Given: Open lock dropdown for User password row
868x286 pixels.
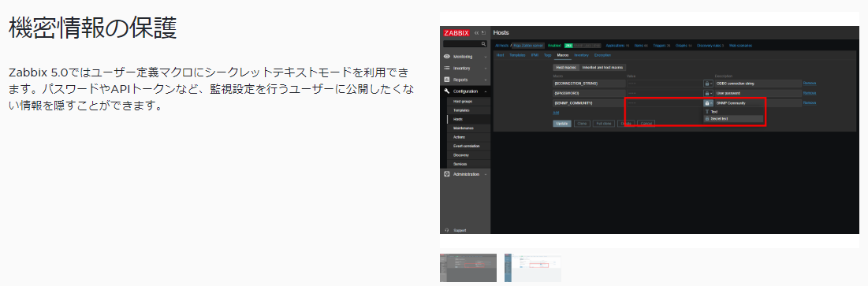Looking at the screenshot, I should pyautogui.click(x=708, y=94).
